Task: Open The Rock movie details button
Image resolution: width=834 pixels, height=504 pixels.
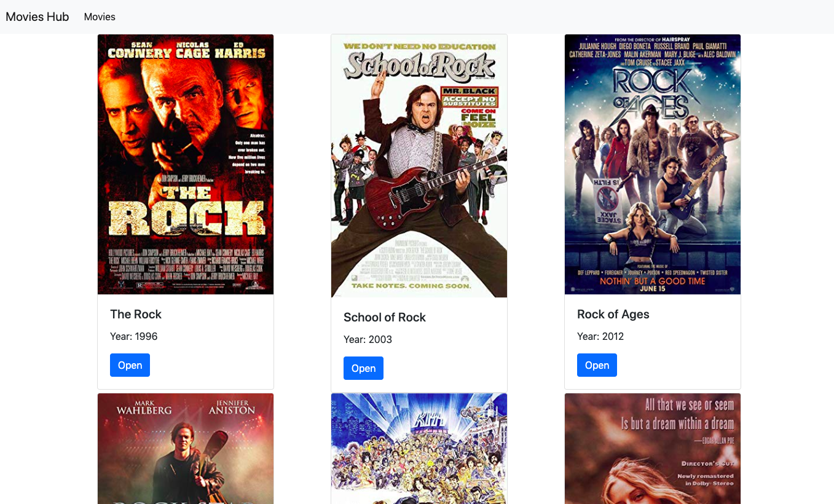Action: [130, 365]
